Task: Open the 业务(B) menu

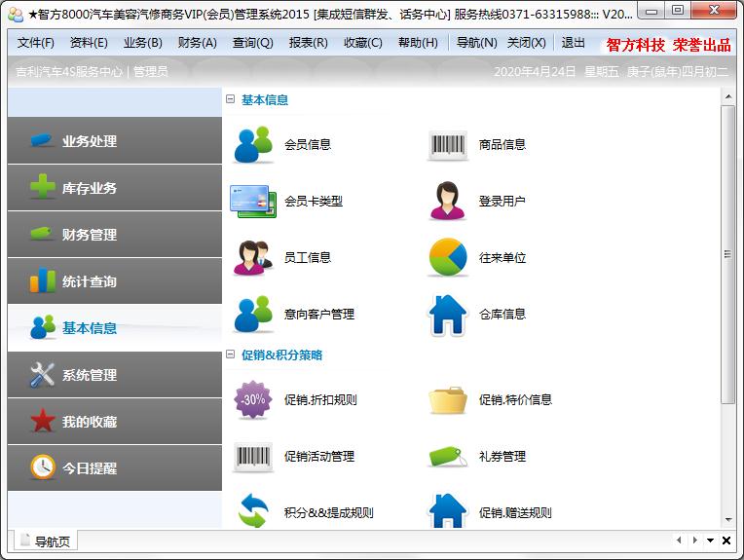Action: point(143,43)
